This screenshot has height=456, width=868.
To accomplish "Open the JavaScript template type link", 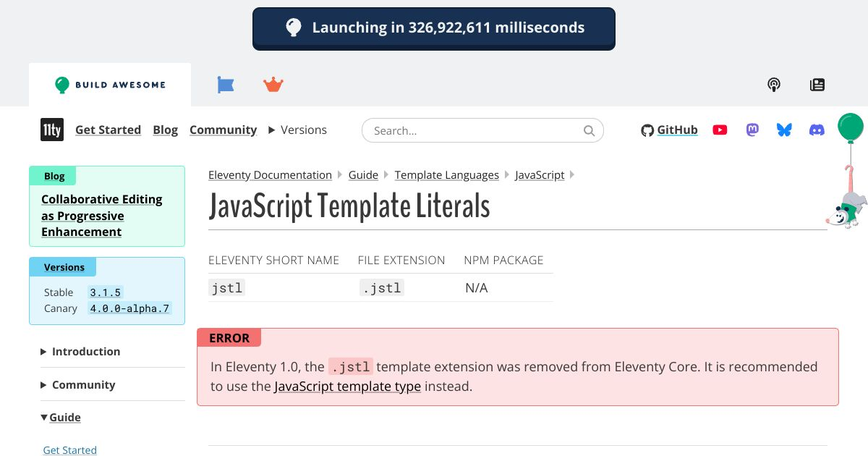I will (x=347, y=387).
